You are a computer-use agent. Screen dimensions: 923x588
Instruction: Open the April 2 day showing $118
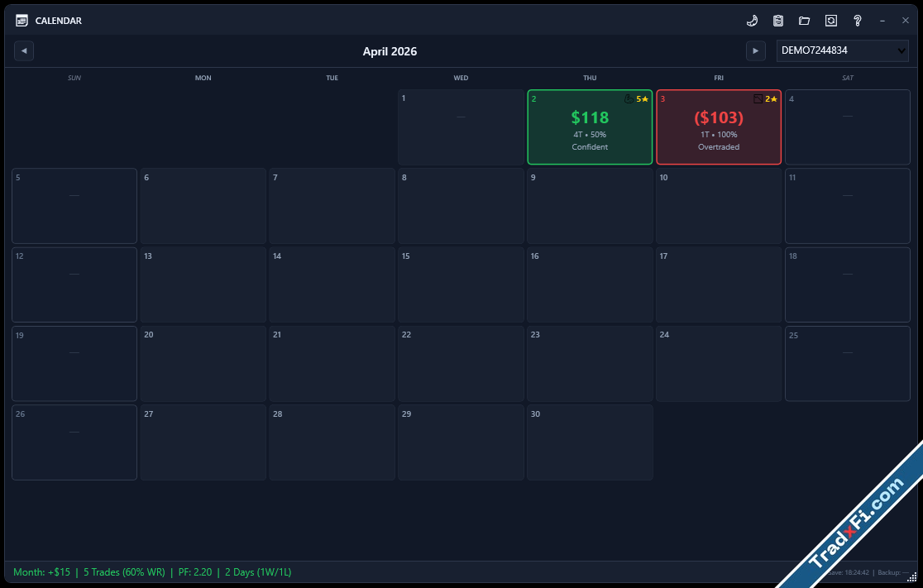(590, 128)
